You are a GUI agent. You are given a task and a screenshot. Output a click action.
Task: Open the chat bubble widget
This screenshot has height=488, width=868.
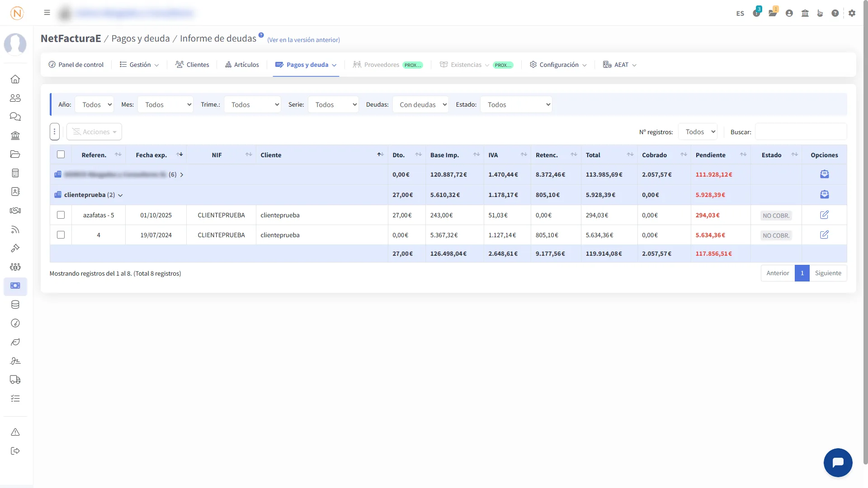click(x=838, y=462)
